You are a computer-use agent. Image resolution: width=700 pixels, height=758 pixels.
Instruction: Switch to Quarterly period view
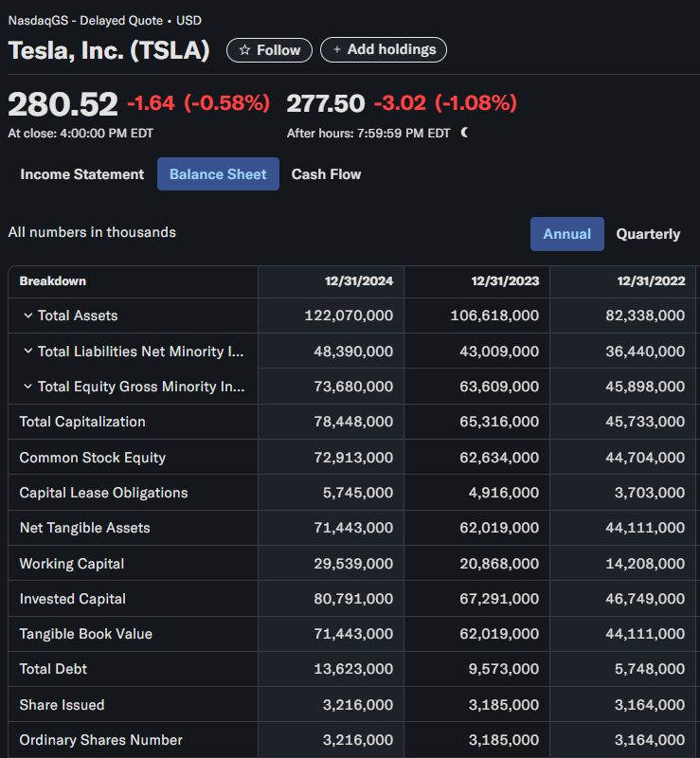pos(648,234)
